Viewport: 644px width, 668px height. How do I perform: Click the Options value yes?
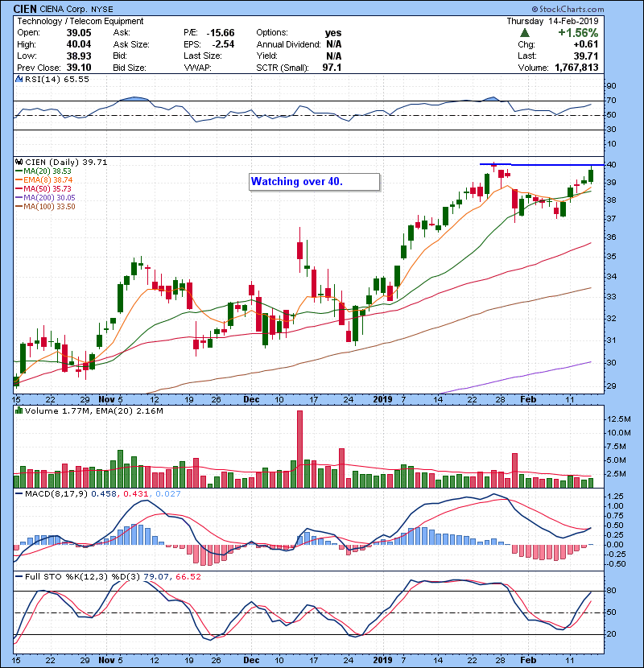pyautogui.click(x=333, y=33)
